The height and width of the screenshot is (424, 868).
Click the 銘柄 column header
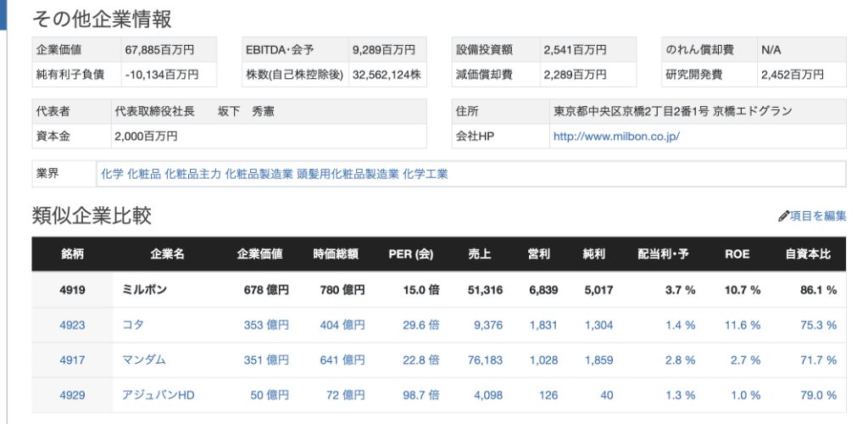click(x=73, y=254)
